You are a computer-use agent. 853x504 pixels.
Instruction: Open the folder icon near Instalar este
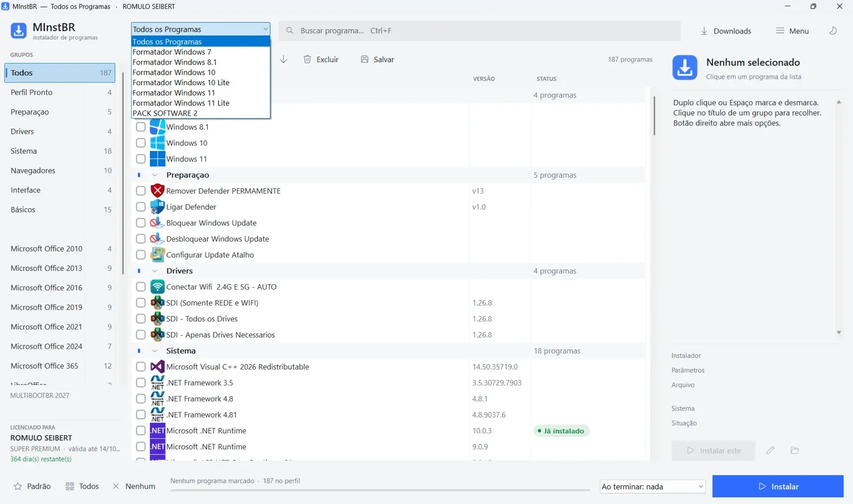coord(795,450)
